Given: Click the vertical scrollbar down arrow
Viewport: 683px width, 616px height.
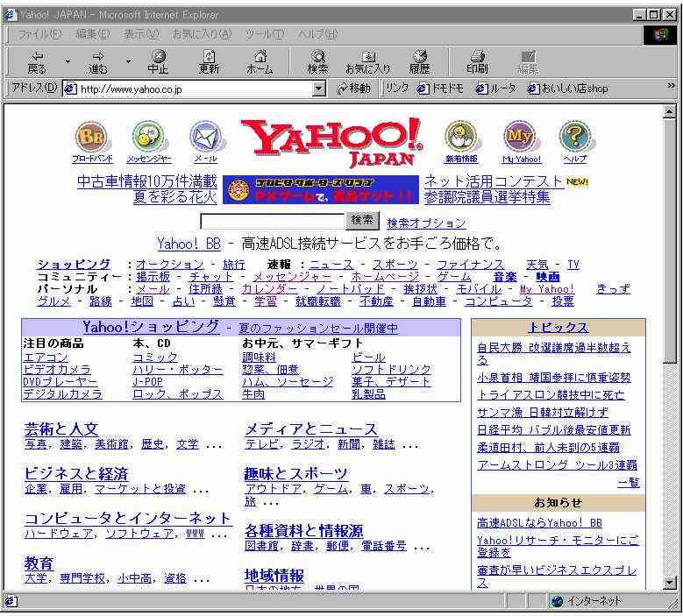Looking at the screenshot, I should pos(670,582).
